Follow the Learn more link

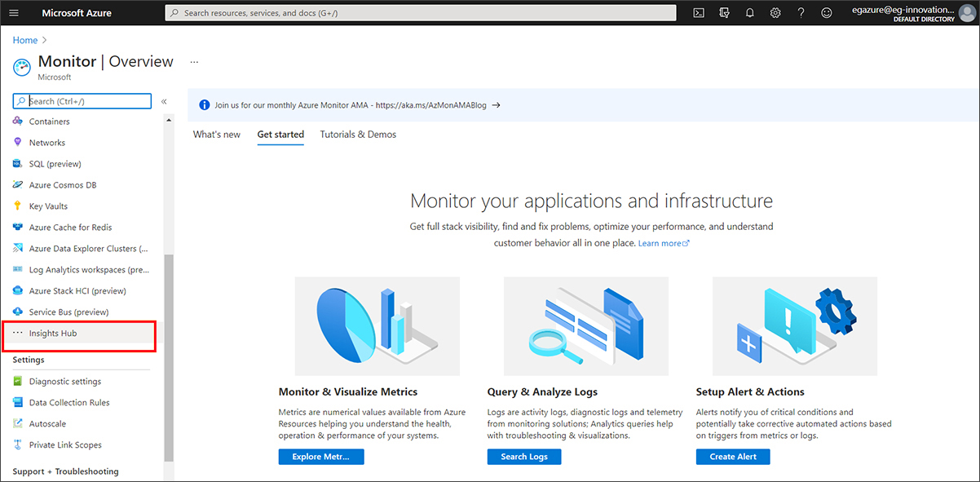pos(664,244)
